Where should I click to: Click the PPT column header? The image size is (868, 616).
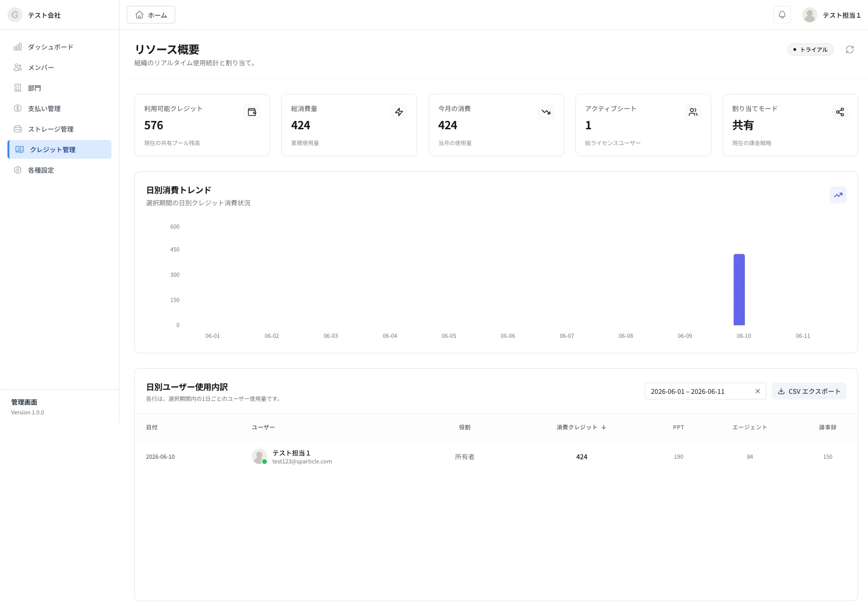[x=678, y=427]
